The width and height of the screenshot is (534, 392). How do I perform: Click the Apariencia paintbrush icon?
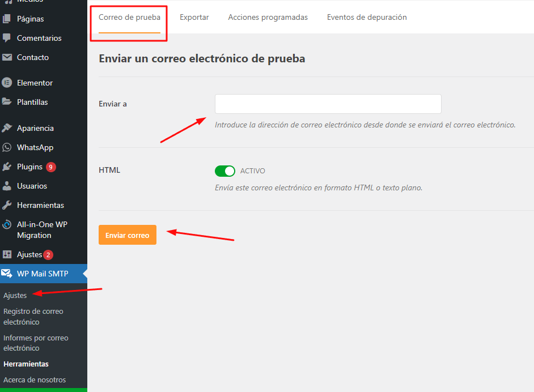(7, 128)
